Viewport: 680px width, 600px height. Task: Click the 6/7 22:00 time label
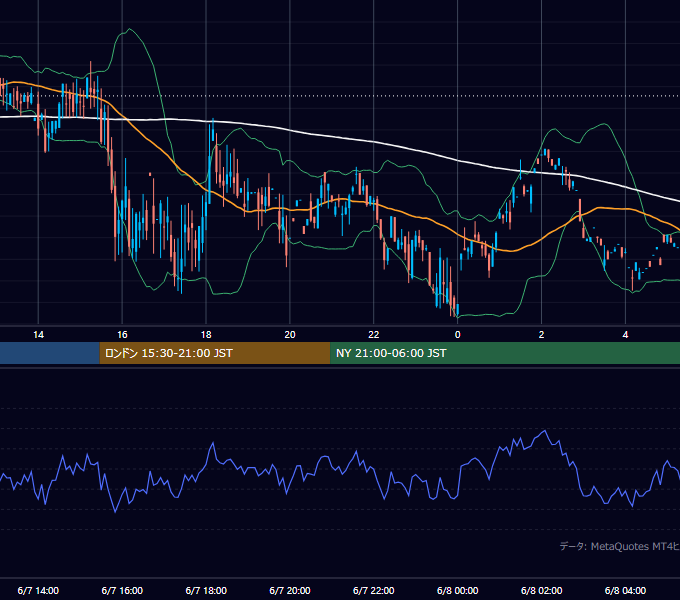click(373, 590)
